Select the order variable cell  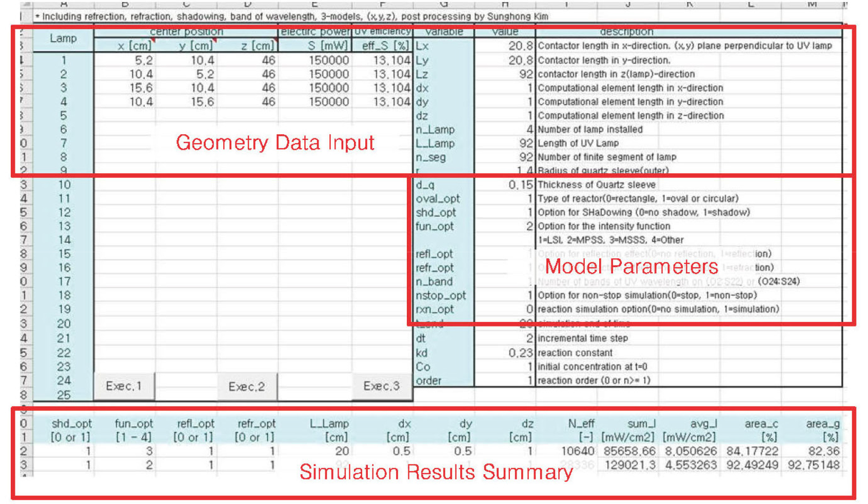(x=444, y=380)
